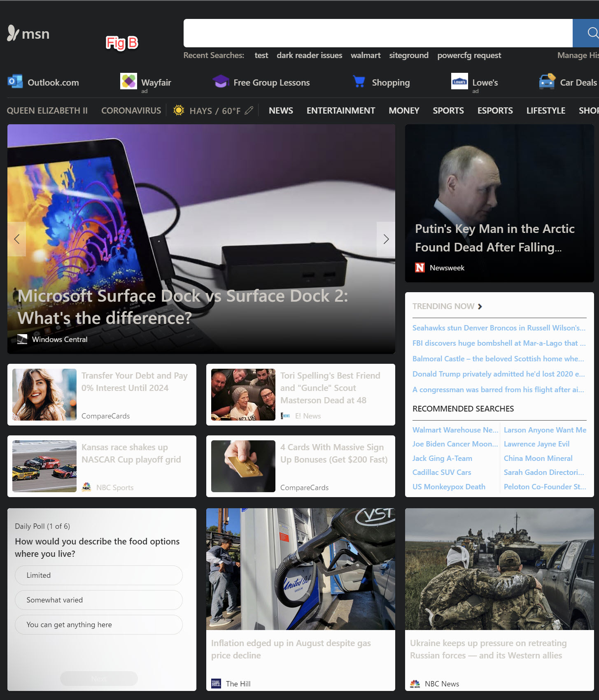This screenshot has width=599, height=700.
Task: Search recommended 'Larson Anyone Want Me'
Action: 545,430
